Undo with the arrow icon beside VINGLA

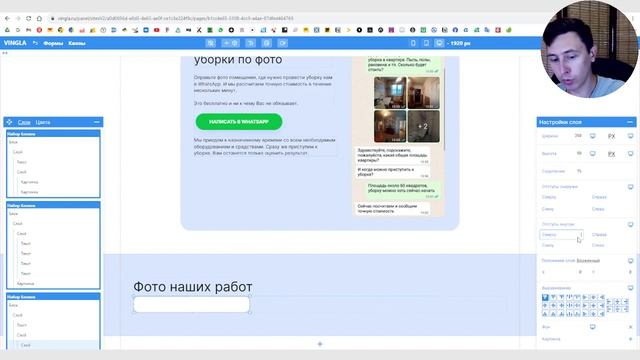coord(35,43)
